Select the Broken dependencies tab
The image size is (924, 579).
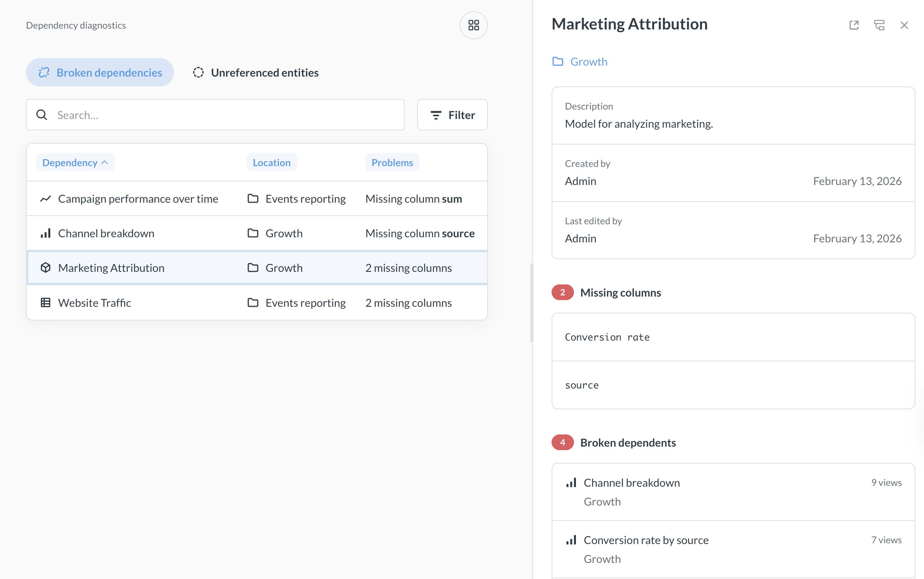point(100,73)
